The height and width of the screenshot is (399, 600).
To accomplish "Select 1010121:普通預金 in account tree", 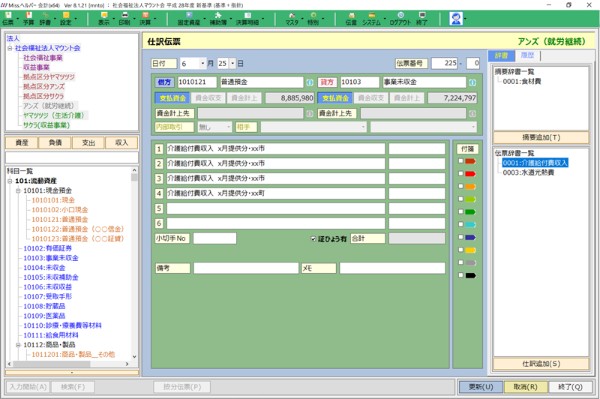I will point(60,220).
